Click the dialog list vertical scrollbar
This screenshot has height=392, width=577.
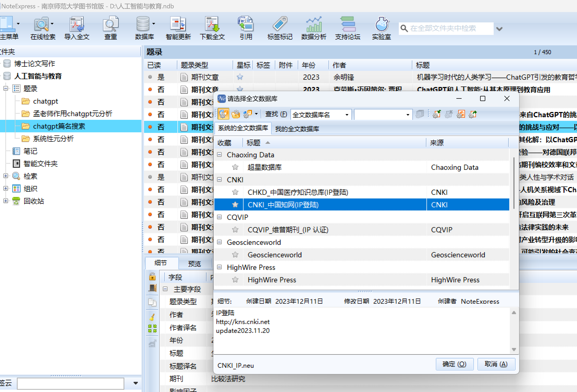[514, 183]
